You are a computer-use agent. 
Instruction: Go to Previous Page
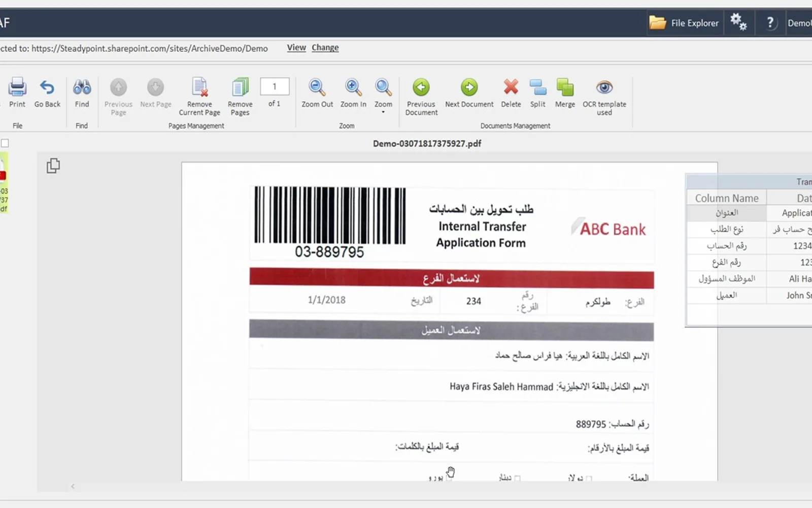[118, 97]
